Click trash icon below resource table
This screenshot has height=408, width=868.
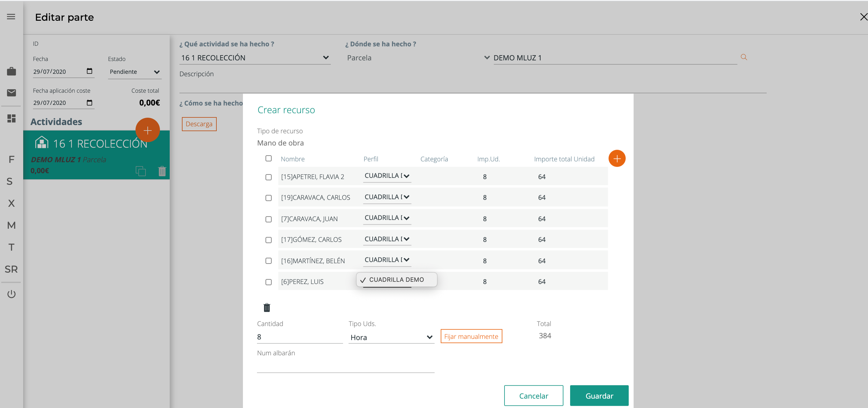267,307
